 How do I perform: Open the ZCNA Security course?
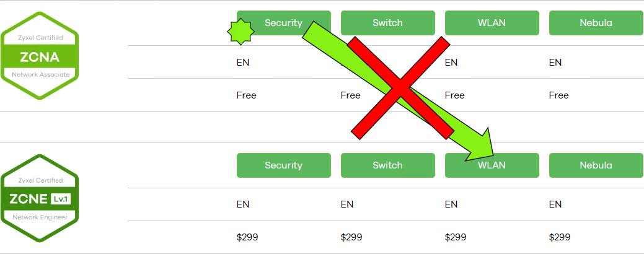284,23
